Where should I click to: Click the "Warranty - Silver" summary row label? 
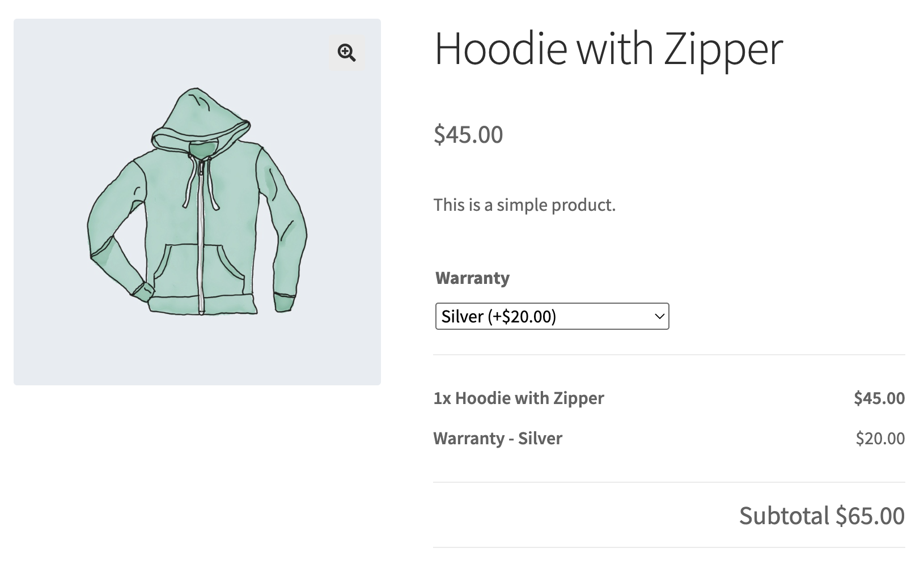coord(498,438)
